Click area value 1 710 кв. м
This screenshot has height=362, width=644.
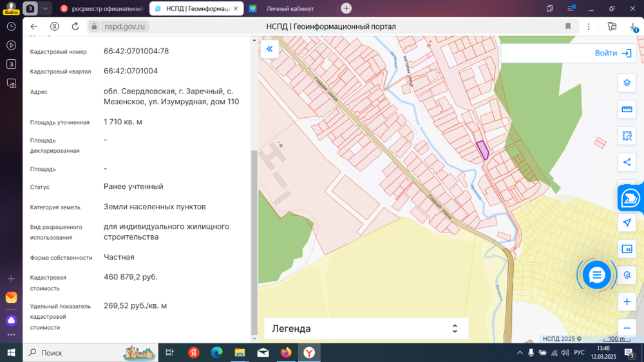(123, 122)
